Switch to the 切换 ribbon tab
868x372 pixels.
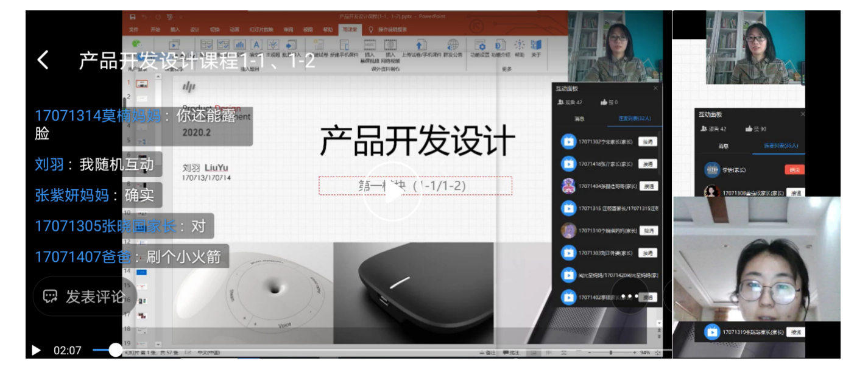pos(215,29)
